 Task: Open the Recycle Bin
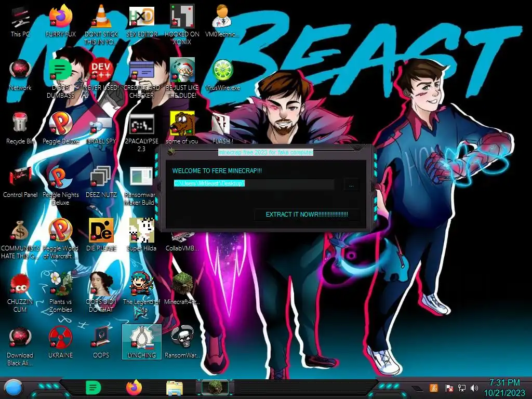click(20, 129)
